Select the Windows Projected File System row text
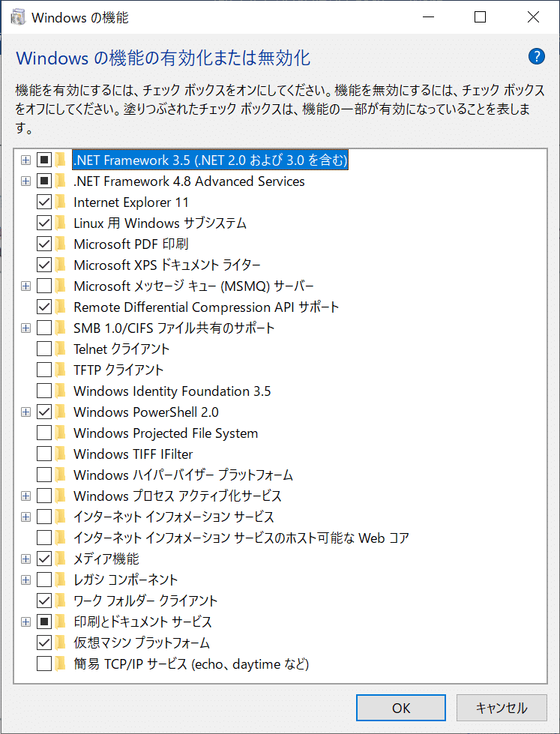This screenshot has width=560, height=734. pyautogui.click(x=166, y=433)
